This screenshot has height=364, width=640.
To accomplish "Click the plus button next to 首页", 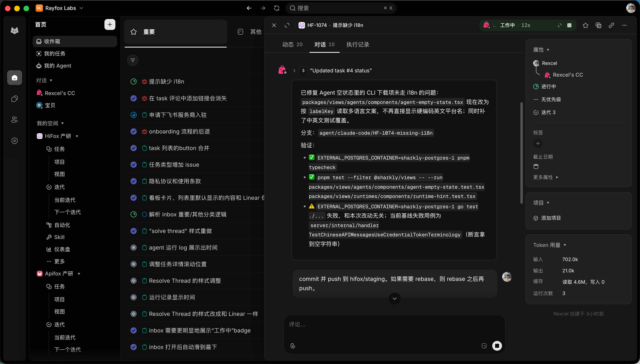I will [x=110, y=24].
